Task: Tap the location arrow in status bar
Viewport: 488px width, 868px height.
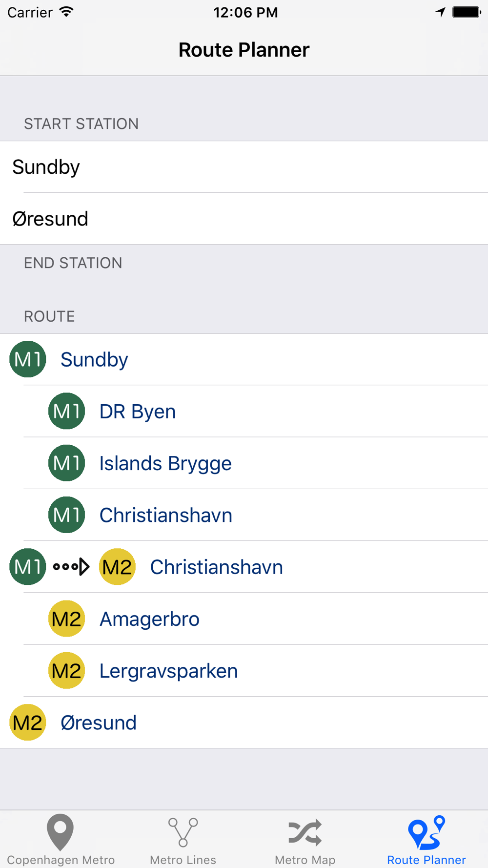Action: [441, 12]
